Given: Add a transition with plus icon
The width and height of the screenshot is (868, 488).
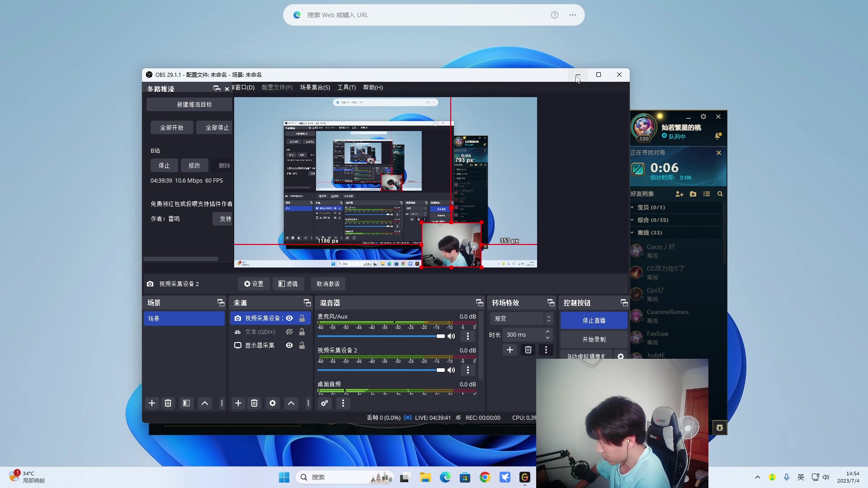Looking at the screenshot, I should (x=510, y=350).
